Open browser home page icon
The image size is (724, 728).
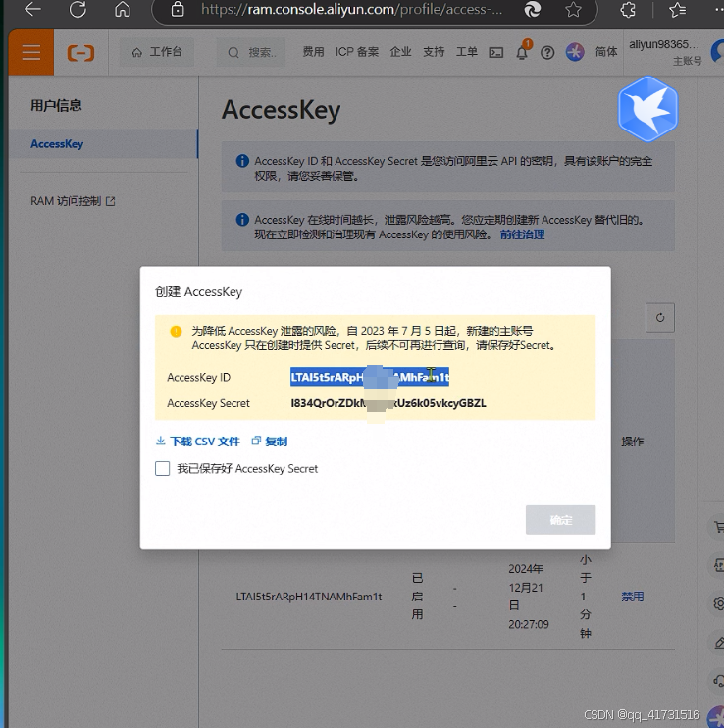123,9
